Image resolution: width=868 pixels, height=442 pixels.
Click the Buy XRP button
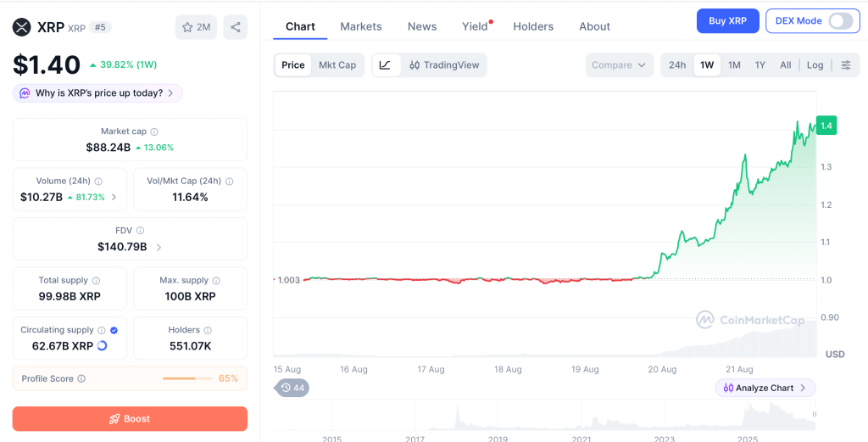tap(728, 21)
